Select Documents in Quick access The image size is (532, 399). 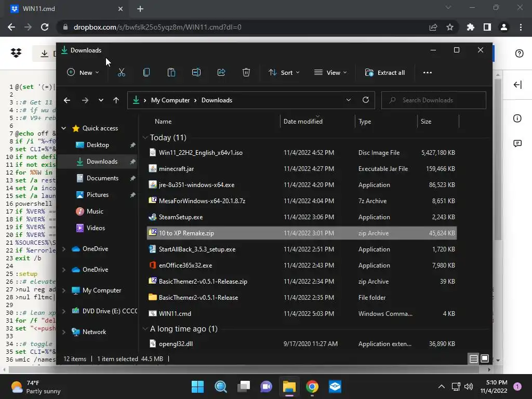coord(102,178)
